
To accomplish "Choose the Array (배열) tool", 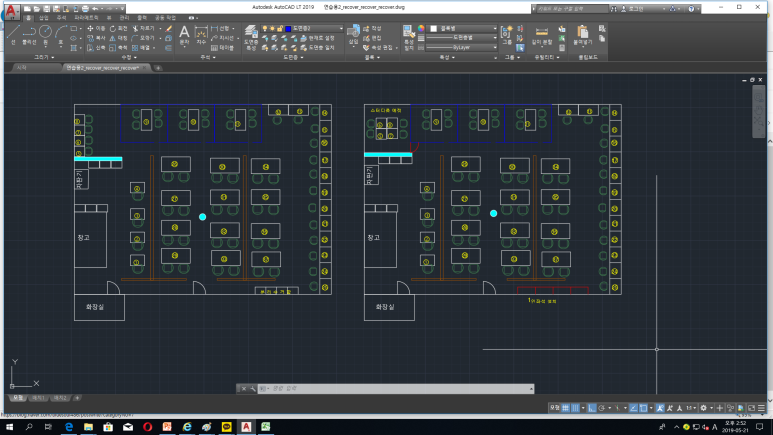I will point(141,48).
